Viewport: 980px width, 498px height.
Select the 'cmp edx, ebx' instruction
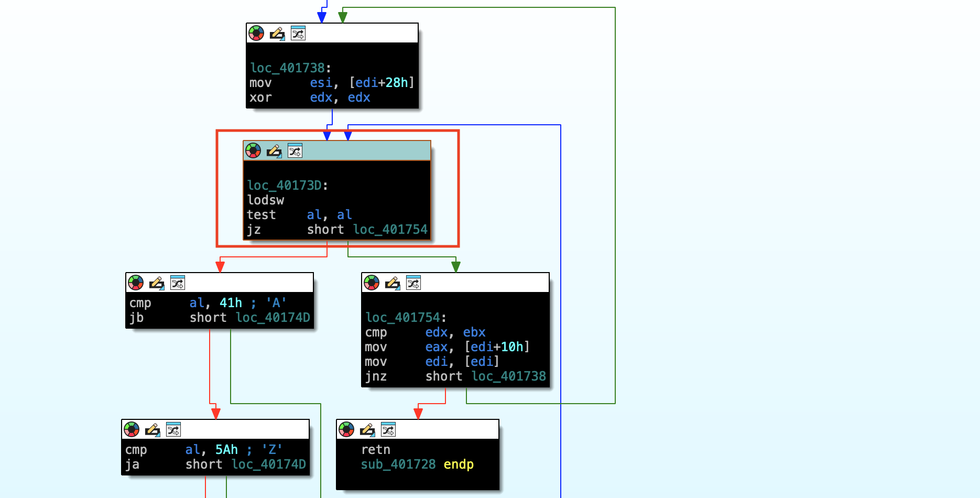tap(425, 332)
